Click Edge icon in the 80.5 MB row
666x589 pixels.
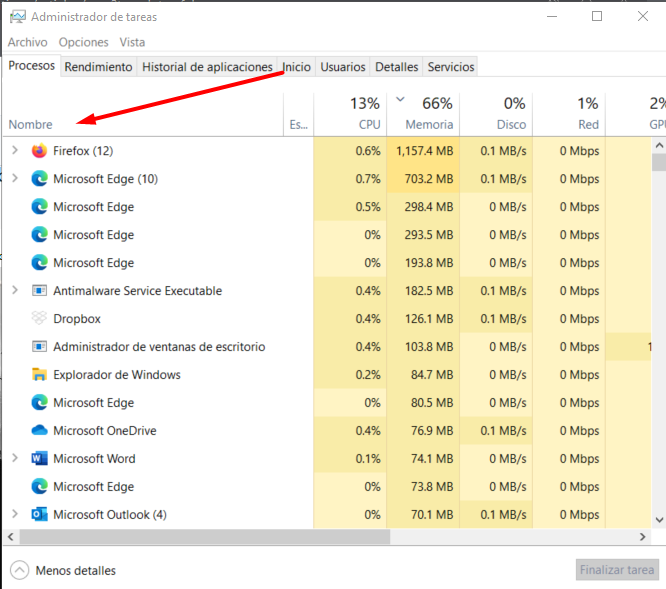point(39,403)
